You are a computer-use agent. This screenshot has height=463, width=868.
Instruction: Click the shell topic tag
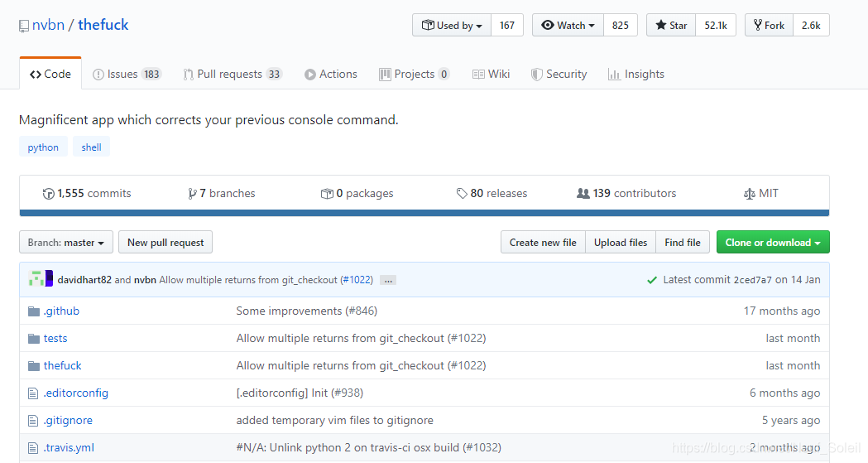coord(91,147)
